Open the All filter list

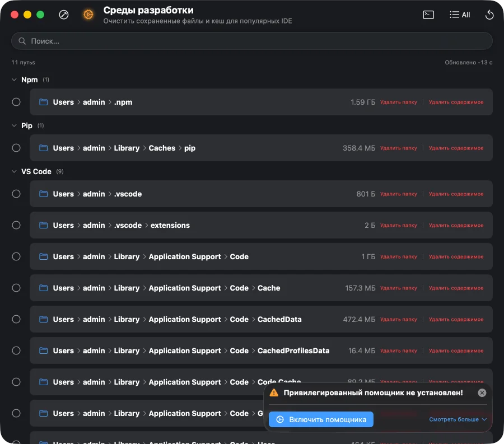460,15
